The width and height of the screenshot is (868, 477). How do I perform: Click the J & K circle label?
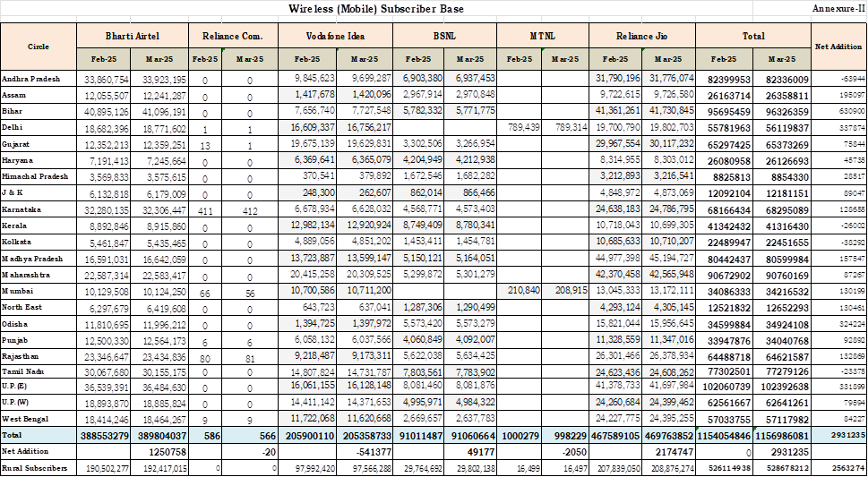point(11,193)
